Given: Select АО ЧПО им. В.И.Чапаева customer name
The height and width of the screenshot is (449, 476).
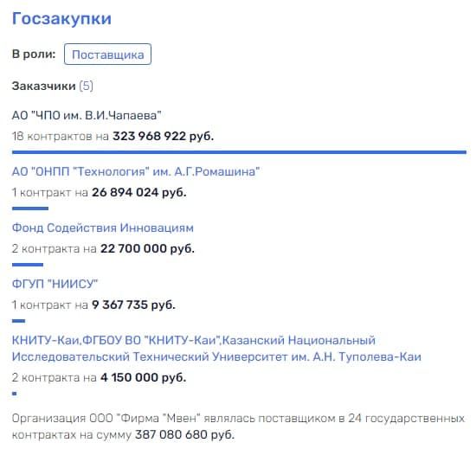Looking at the screenshot, I should (87, 115).
